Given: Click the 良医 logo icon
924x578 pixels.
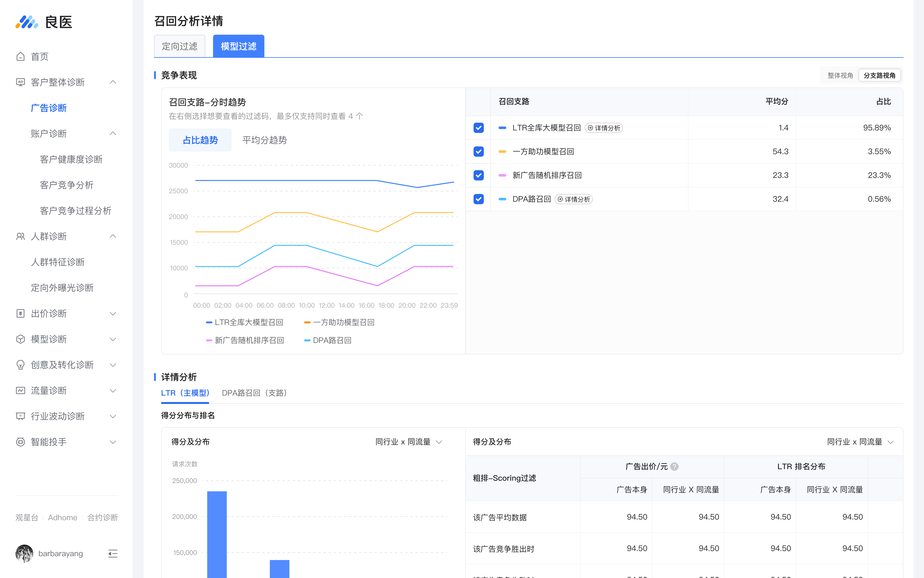Looking at the screenshot, I should (x=27, y=22).
